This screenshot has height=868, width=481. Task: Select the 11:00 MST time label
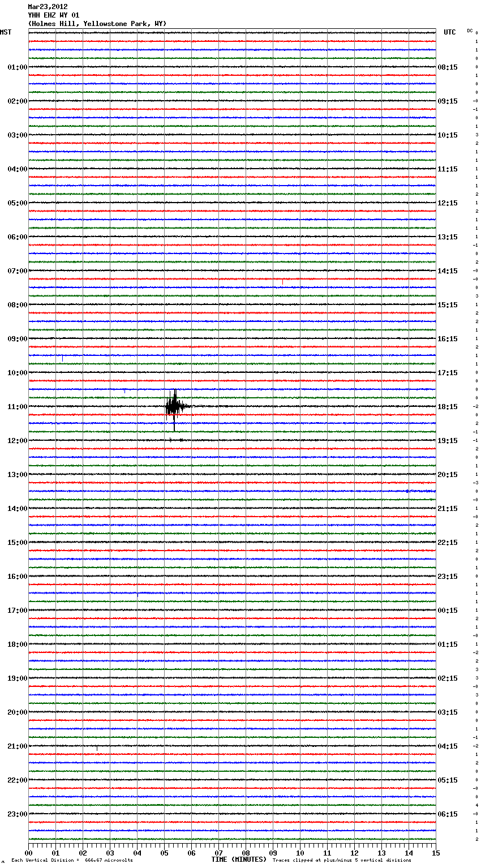(x=18, y=407)
